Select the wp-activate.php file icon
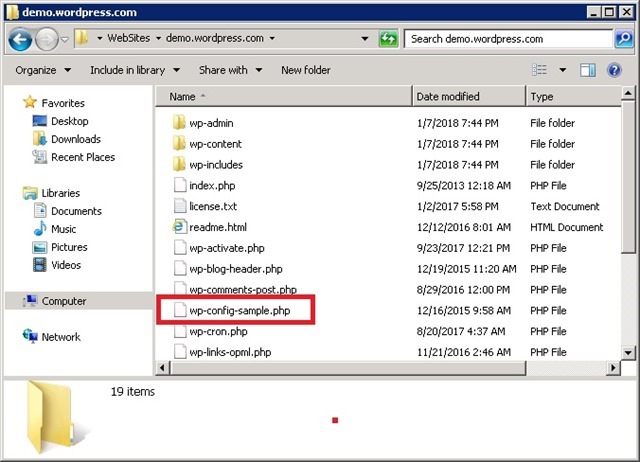Screen dimensions: 640x462 (x=180, y=247)
